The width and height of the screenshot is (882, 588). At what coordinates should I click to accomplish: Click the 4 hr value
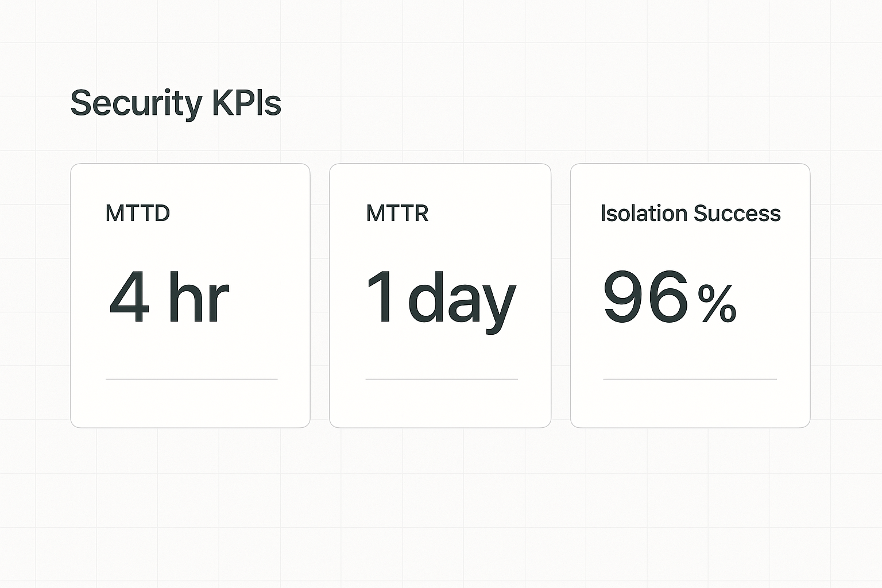click(x=169, y=297)
